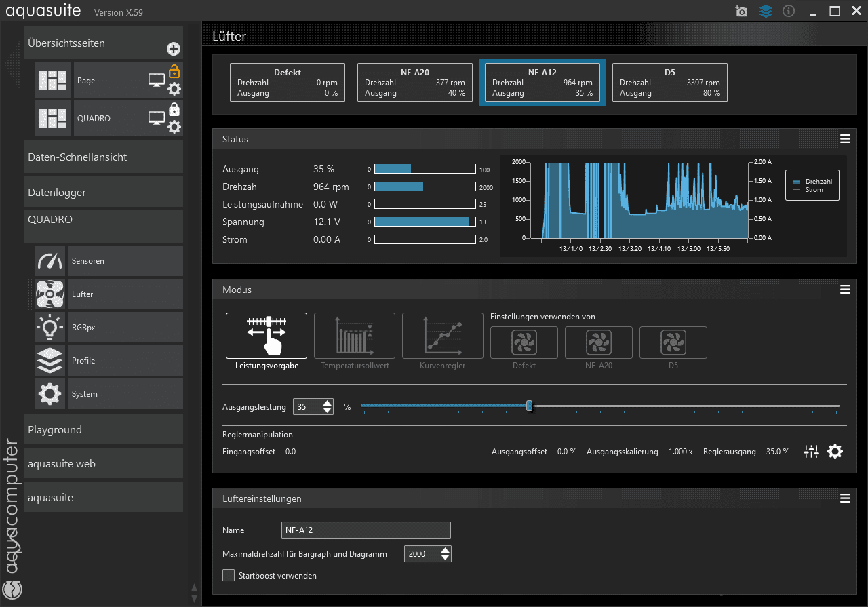Expand Daten-Schnellansicht section
Image resolution: width=868 pixels, height=607 pixels.
(104, 157)
